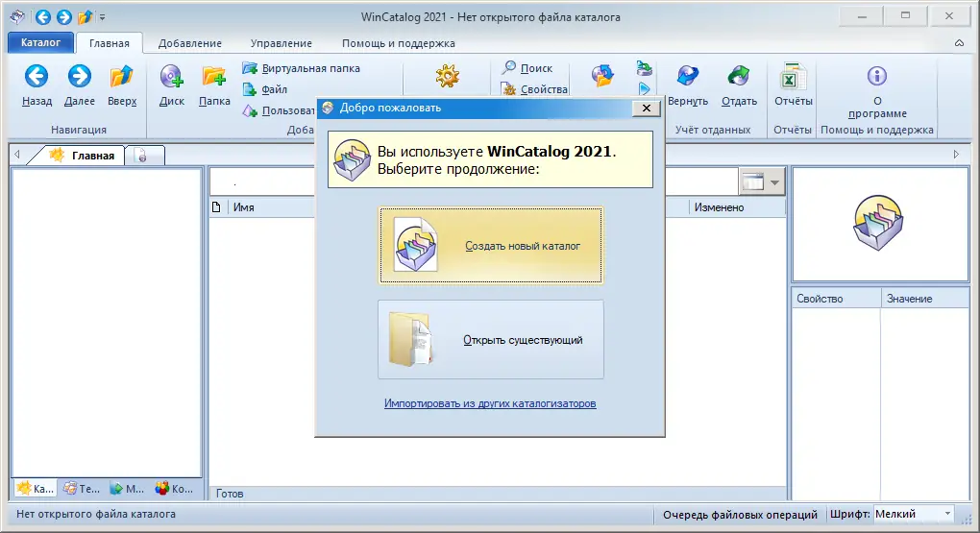The image size is (980, 533).
Task: Go forward with the Далее ribbon button
Action: pos(80,85)
